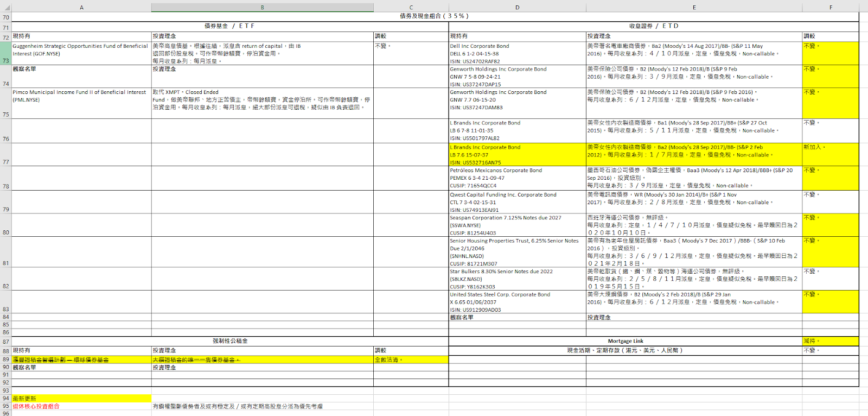The height and width of the screenshot is (416, 868).
Task: Click the Star Bulkers description with '2/5/8/11月派息'
Action: [x=694, y=279]
